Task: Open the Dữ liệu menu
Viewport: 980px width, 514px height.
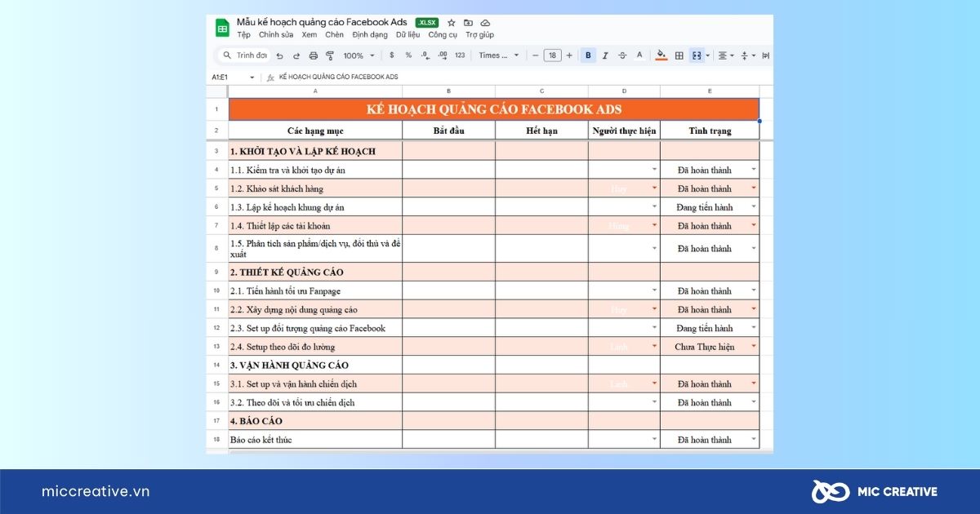Action: [x=408, y=35]
